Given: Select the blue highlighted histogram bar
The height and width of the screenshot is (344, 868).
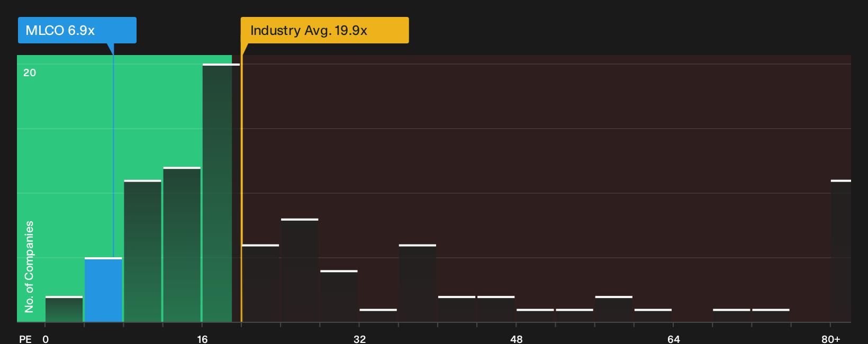Looking at the screenshot, I should pos(103,289).
